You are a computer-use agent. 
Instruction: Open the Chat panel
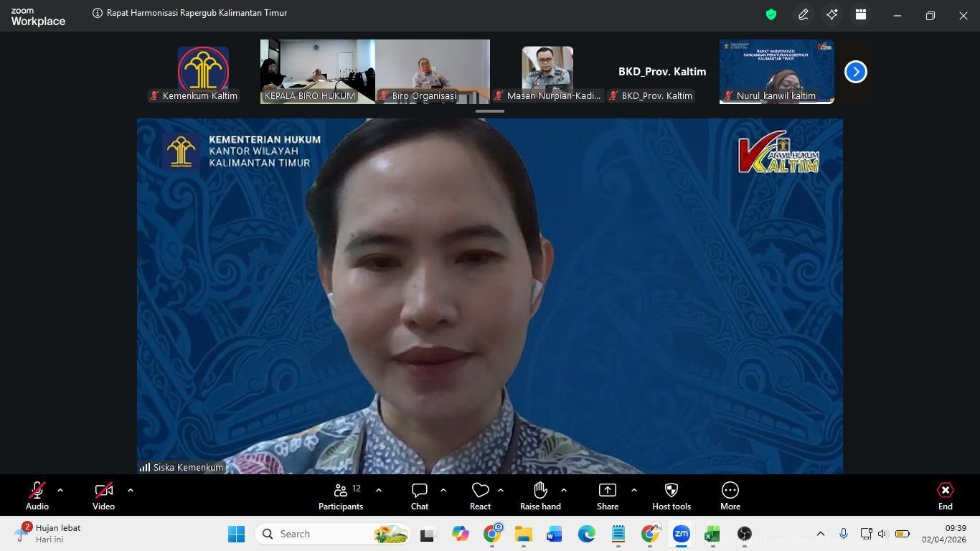coord(420,496)
